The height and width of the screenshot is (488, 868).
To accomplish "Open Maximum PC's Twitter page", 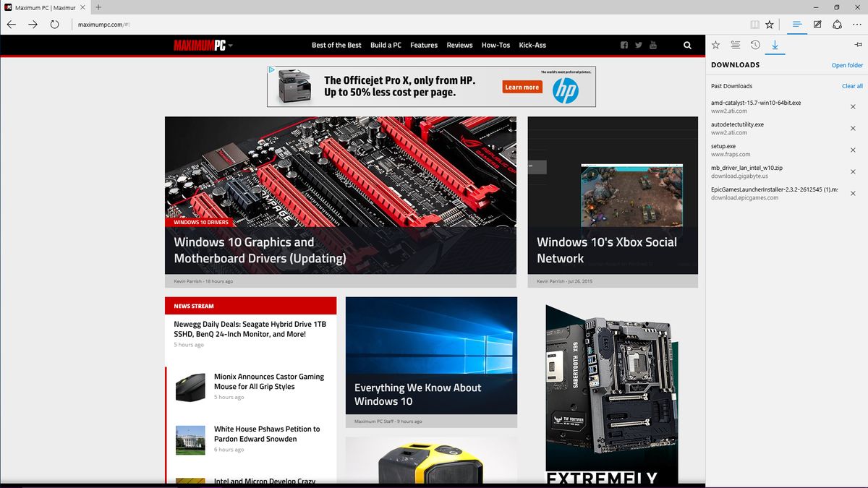I will pyautogui.click(x=638, y=44).
